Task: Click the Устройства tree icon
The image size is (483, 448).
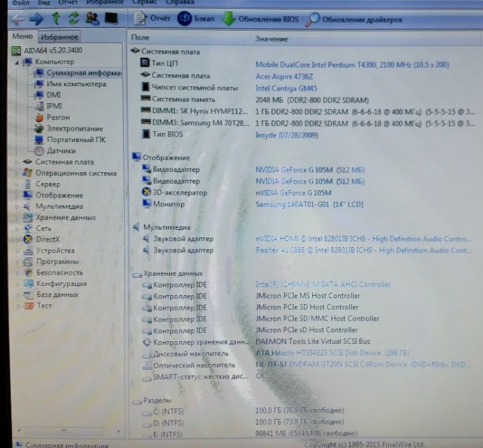Action: (x=28, y=251)
